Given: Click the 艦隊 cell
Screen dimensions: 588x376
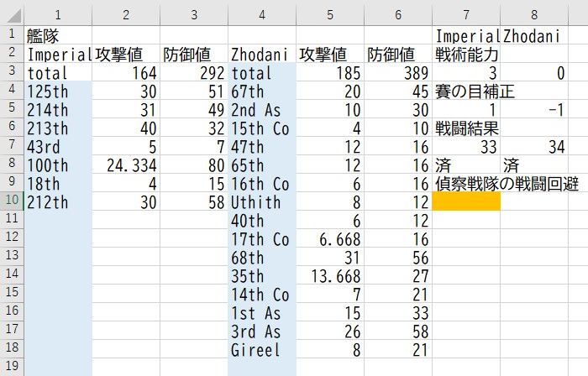Looking at the screenshot, I should pos(58,35).
